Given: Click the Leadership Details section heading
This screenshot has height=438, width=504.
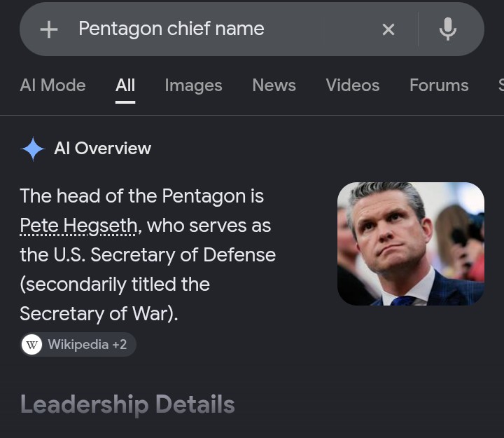Looking at the screenshot, I should [127, 404].
